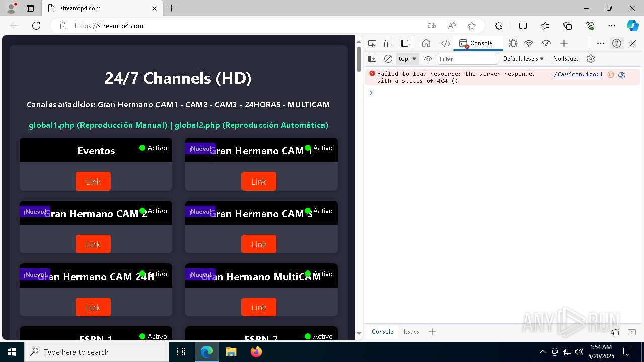Screen dimensions: 644x362
Task: Click the Link button for Eventos
Action: [x=93, y=182]
